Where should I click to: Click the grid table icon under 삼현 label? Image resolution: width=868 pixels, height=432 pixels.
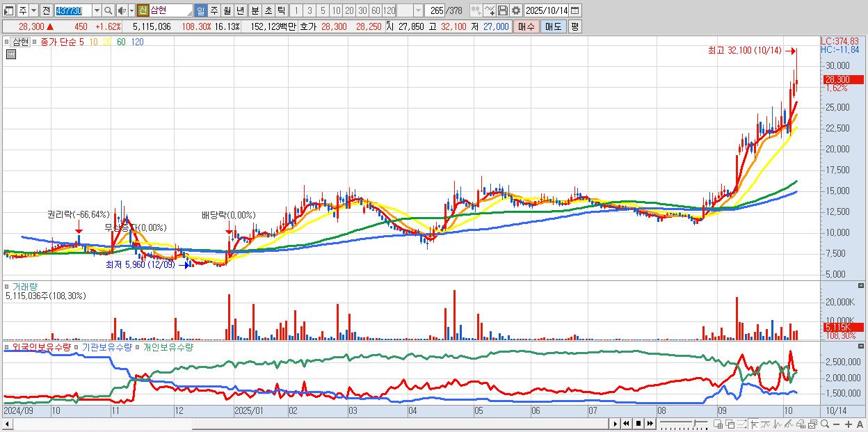point(11,55)
